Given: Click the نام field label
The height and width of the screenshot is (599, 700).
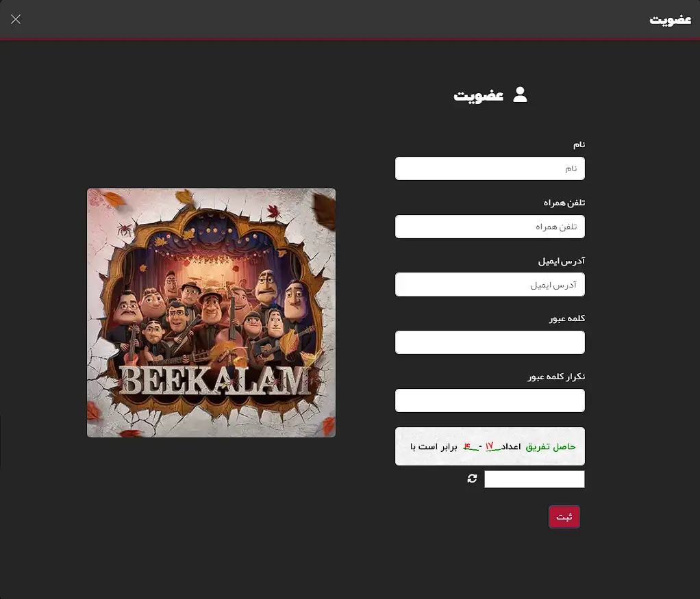Looking at the screenshot, I should tap(579, 144).
